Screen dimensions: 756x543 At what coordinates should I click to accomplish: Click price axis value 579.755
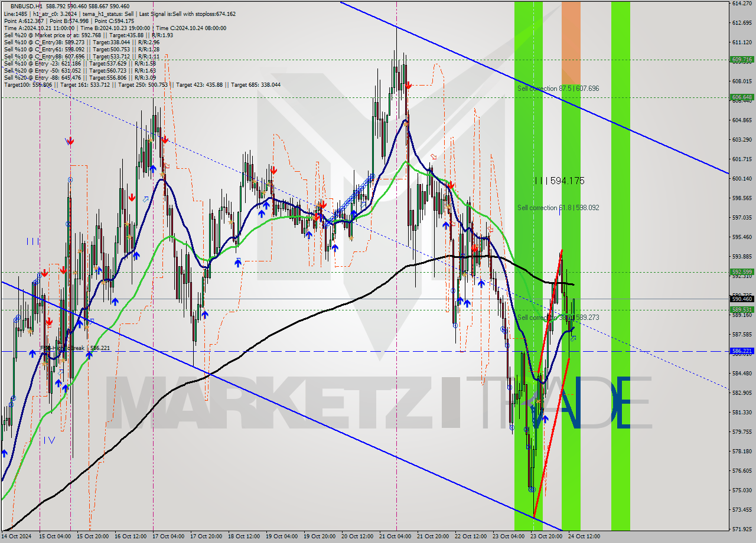[x=742, y=431]
